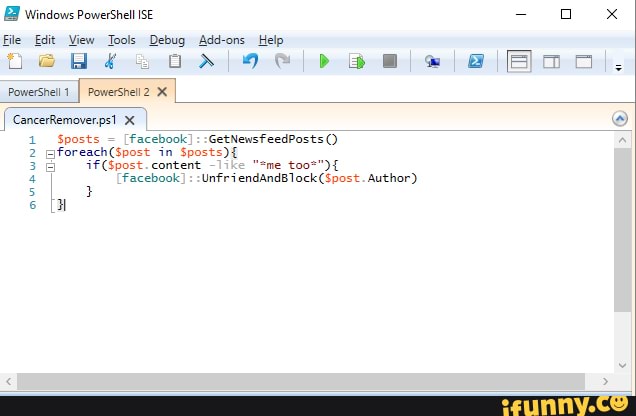The height and width of the screenshot is (416, 636).
Task: Click the PowerShell ISE app icon in title bar
Action: click(x=12, y=14)
